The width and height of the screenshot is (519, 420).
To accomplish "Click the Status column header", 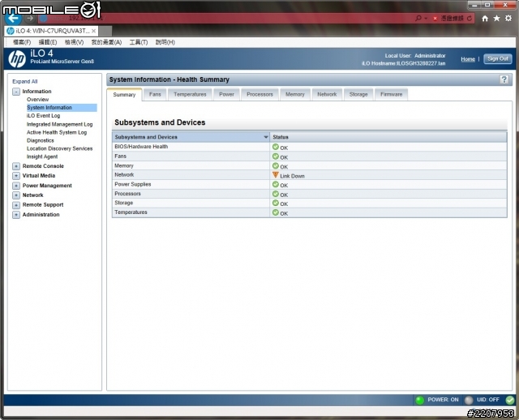I will pyautogui.click(x=388, y=137).
